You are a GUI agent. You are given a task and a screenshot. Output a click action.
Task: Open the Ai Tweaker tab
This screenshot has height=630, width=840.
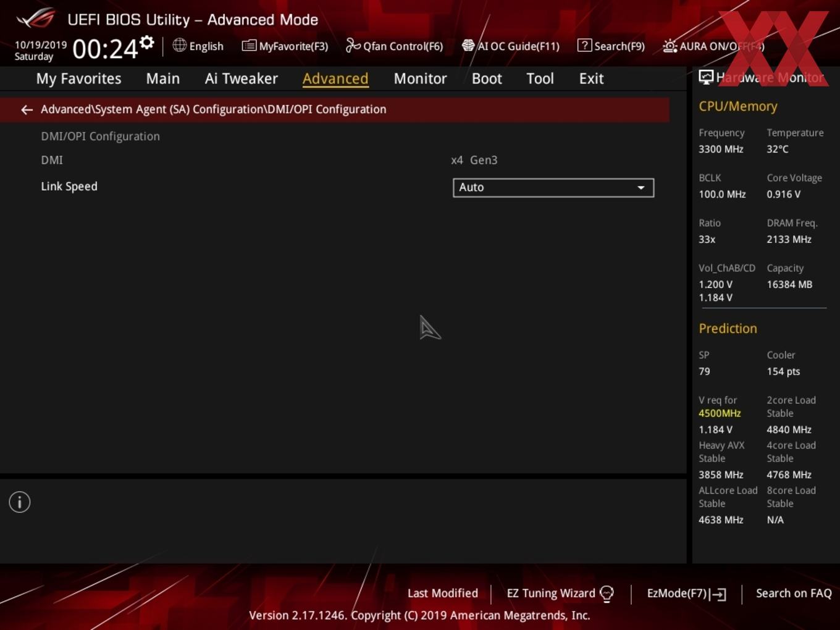(x=241, y=78)
